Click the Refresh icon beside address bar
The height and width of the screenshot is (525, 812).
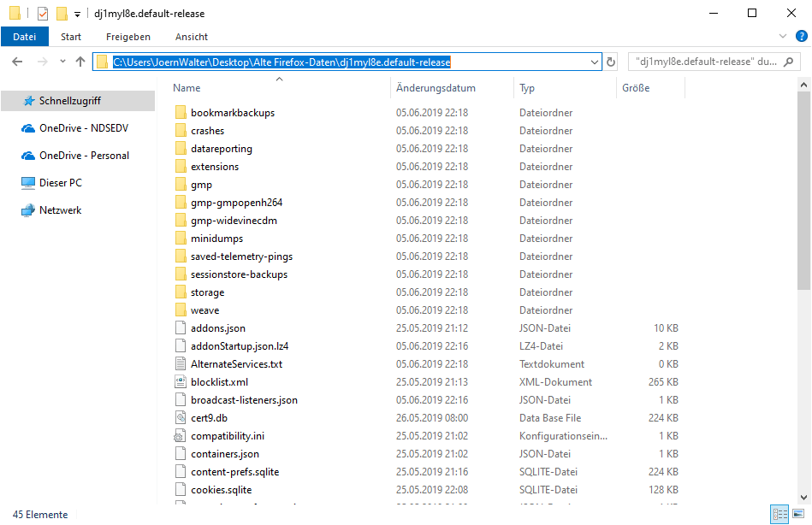tap(611, 62)
